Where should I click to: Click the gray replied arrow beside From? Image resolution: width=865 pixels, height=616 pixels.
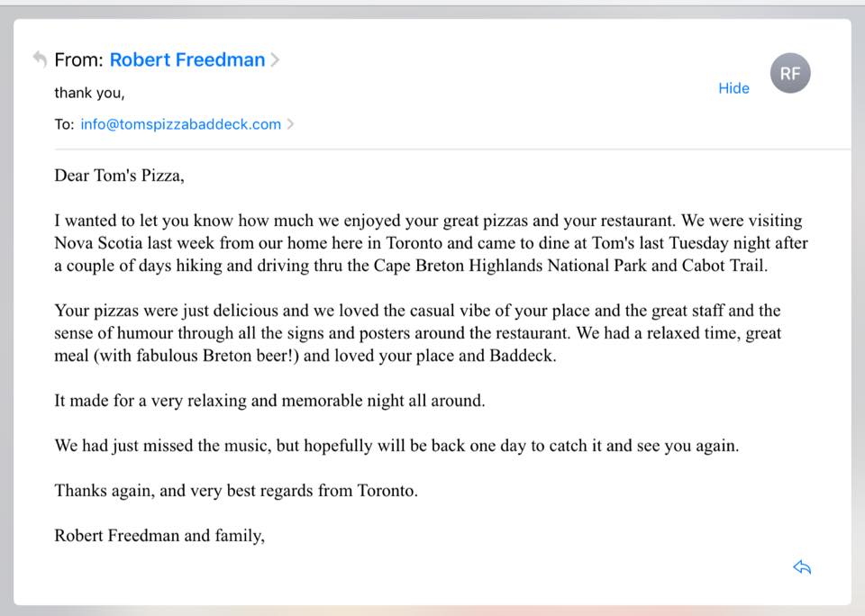[40, 59]
